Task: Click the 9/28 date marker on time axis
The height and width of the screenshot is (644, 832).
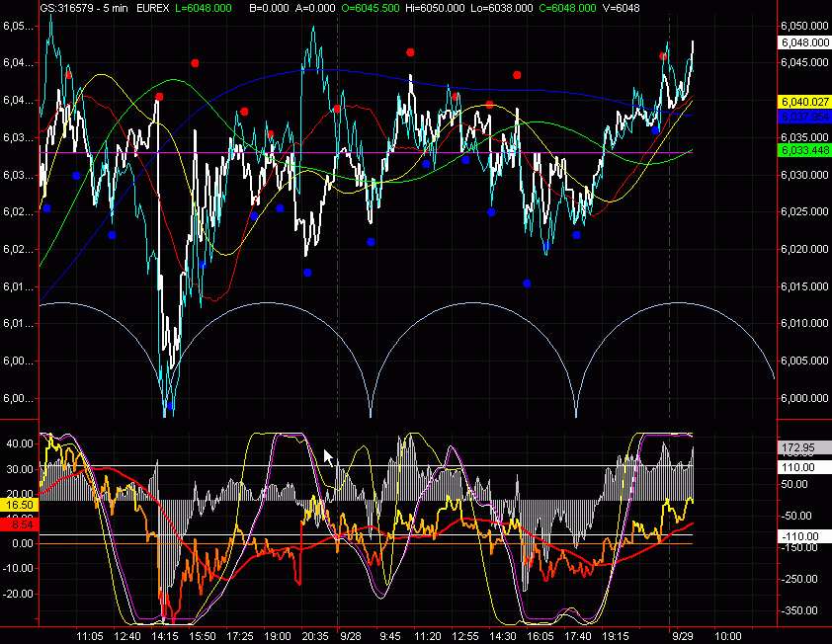Action: [351, 636]
